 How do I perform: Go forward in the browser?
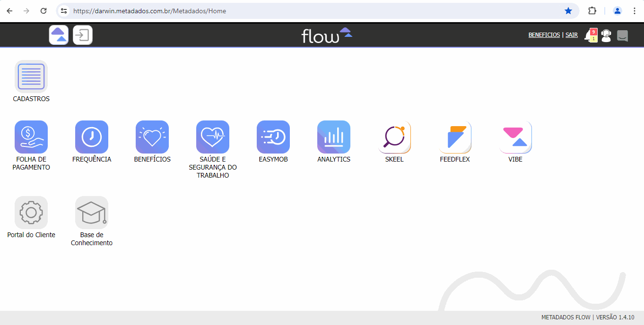coord(26,11)
